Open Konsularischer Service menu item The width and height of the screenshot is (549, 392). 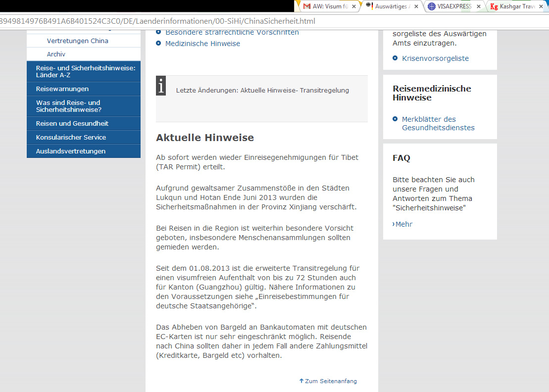(x=71, y=138)
